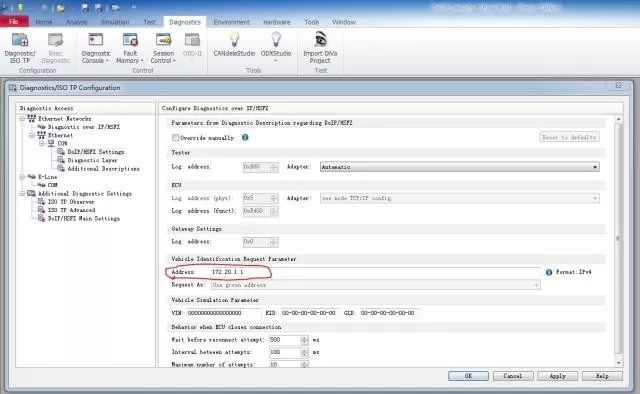The image size is (640, 394).
Task: Click the Help button
Action: coord(602,376)
